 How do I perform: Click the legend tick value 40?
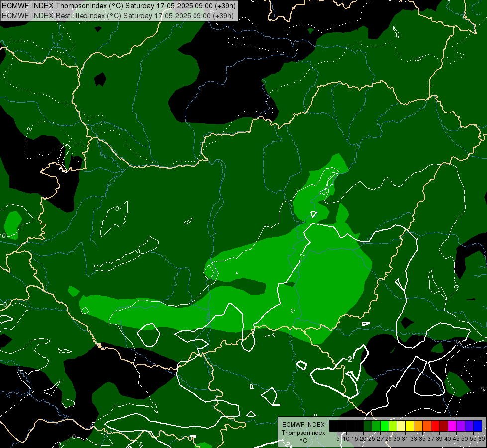(448, 439)
